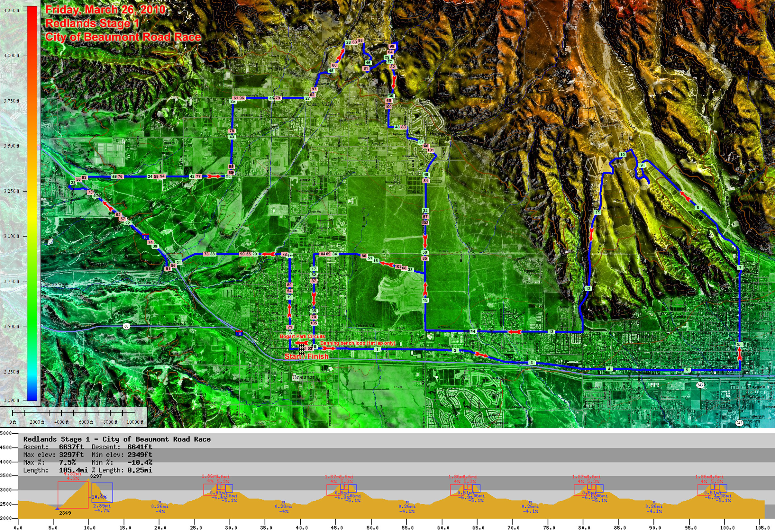The height and width of the screenshot is (532, 775).
Task: Click the distance scale bar
Action: tap(73, 413)
